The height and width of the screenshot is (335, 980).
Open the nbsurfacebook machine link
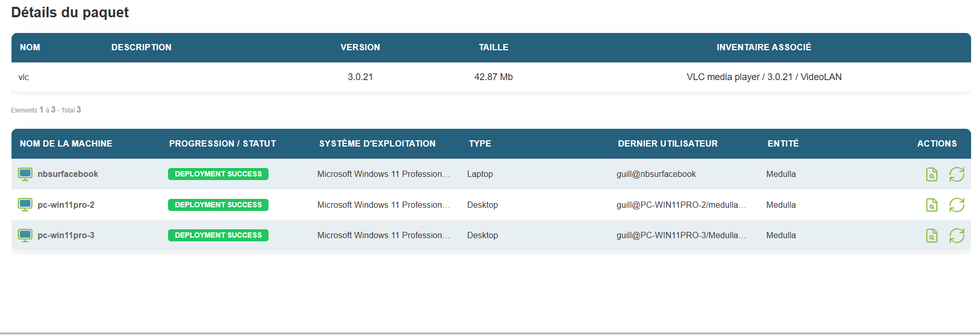pyautogui.click(x=68, y=174)
